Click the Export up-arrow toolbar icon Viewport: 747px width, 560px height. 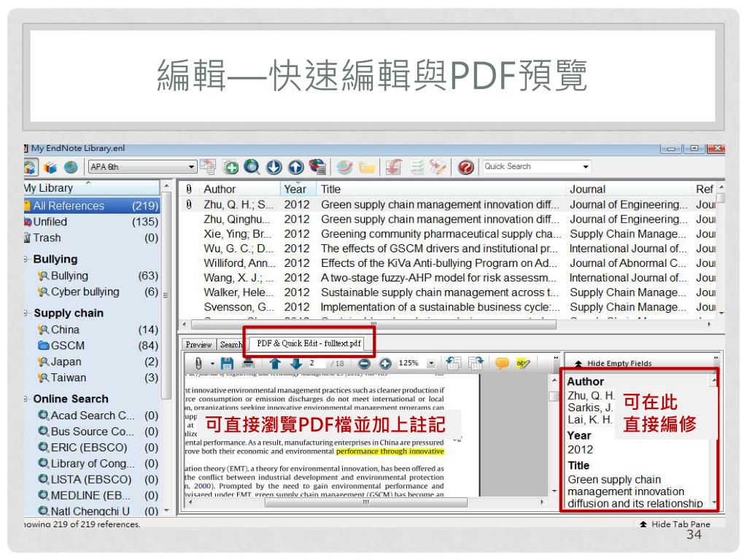click(296, 167)
